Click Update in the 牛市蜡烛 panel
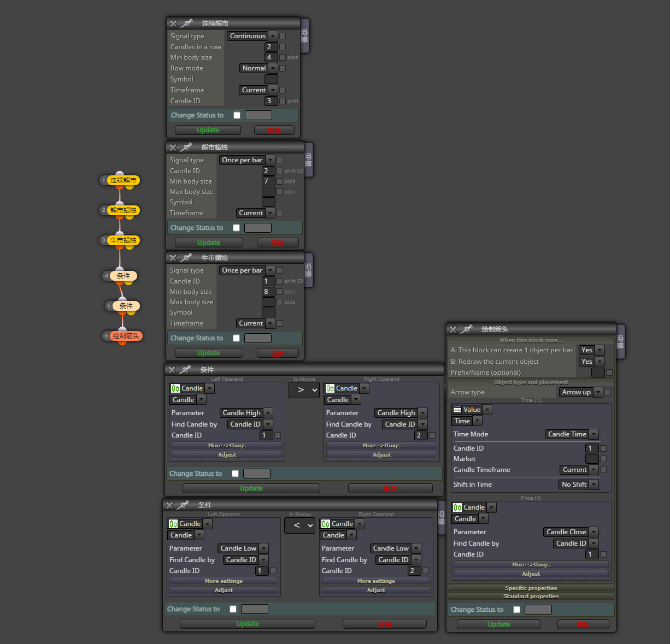The width and height of the screenshot is (670, 644). 209,353
